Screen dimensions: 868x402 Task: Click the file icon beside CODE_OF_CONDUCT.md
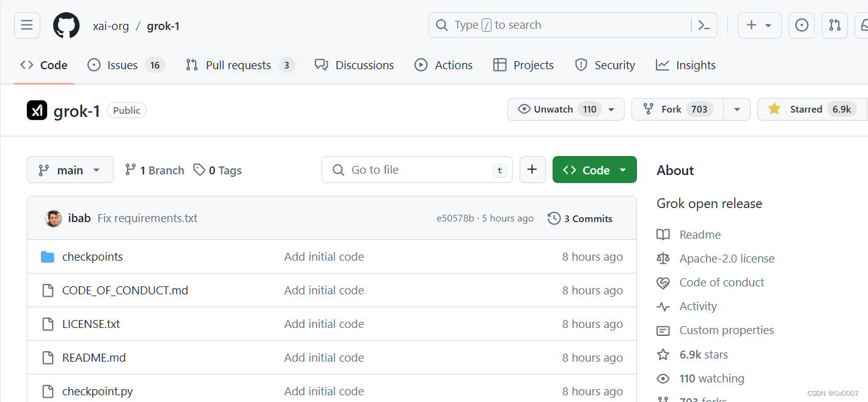(48, 291)
